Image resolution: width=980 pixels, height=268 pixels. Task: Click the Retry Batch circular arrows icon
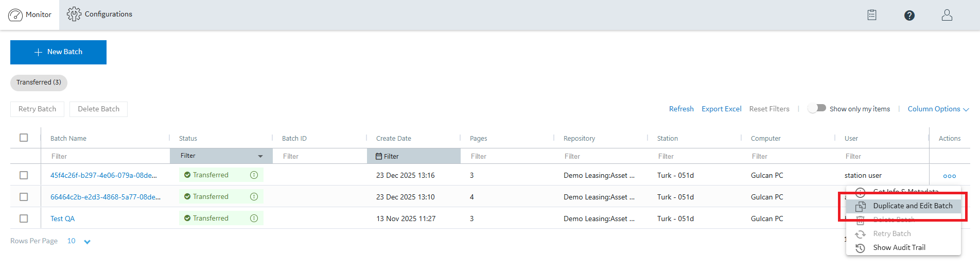[x=861, y=234]
